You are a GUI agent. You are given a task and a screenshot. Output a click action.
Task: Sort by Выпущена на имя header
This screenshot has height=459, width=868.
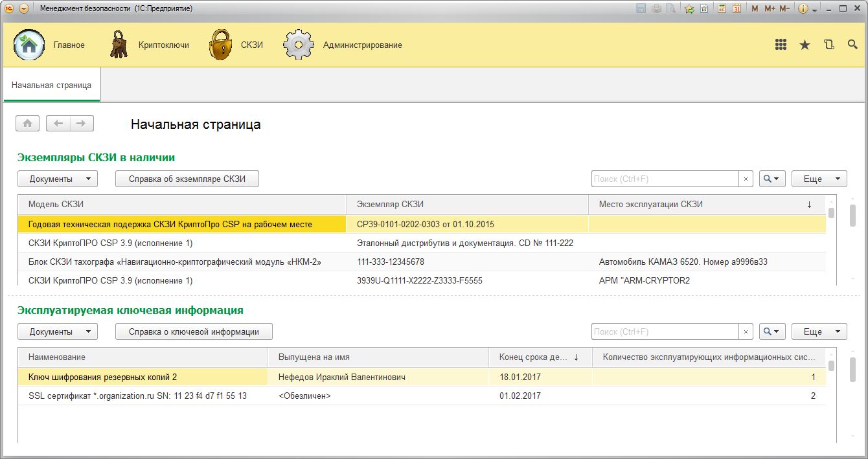(378, 357)
